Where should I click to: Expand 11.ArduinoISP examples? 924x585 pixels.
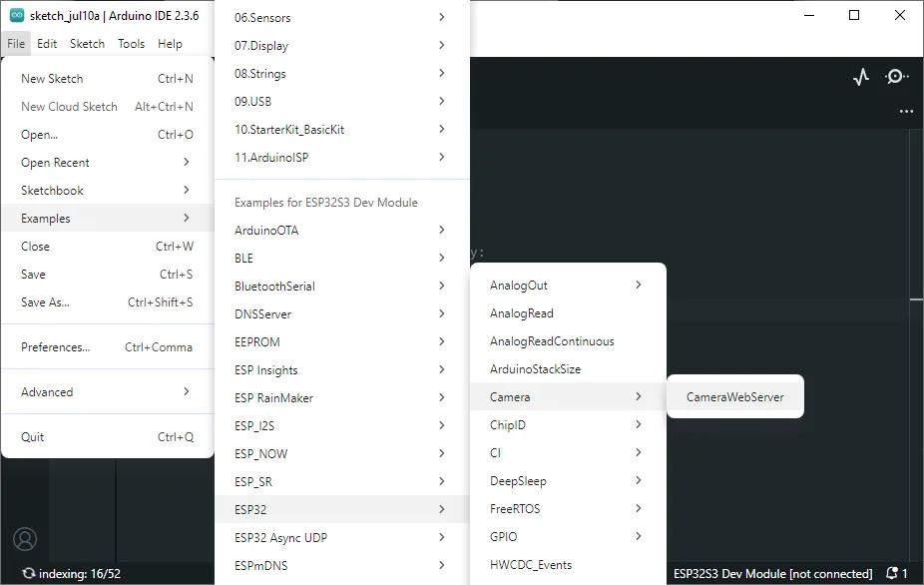click(x=342, y=158)
